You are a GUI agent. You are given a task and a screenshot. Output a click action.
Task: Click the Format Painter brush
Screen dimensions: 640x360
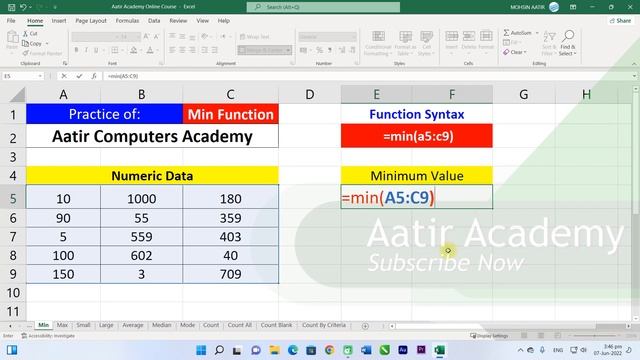point(25,53)
